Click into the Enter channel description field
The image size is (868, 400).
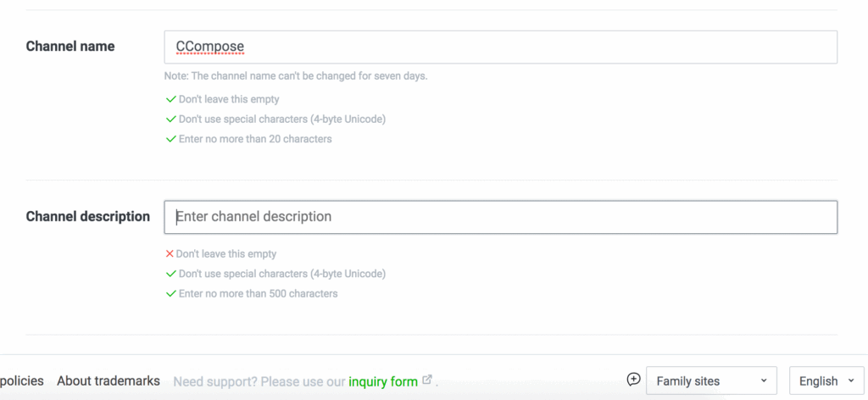(500, 217)
